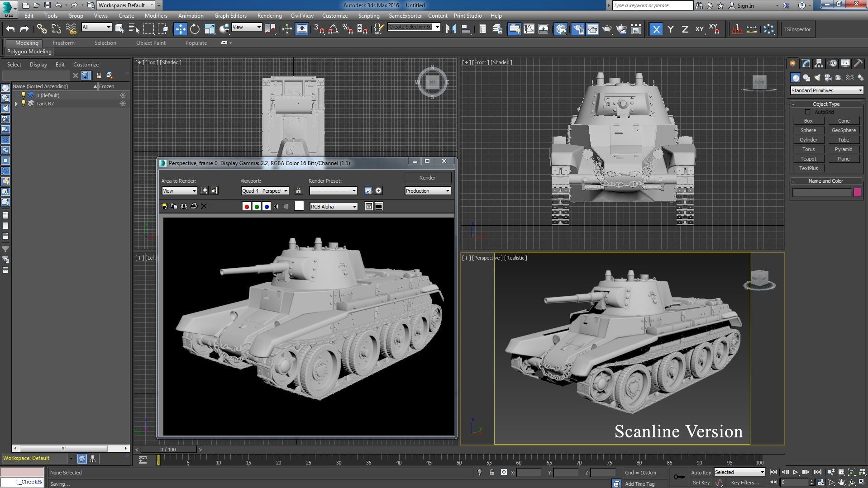The image size is (868, 488).
Task: Enable the Green channel in render window
Action: point(257,206)
